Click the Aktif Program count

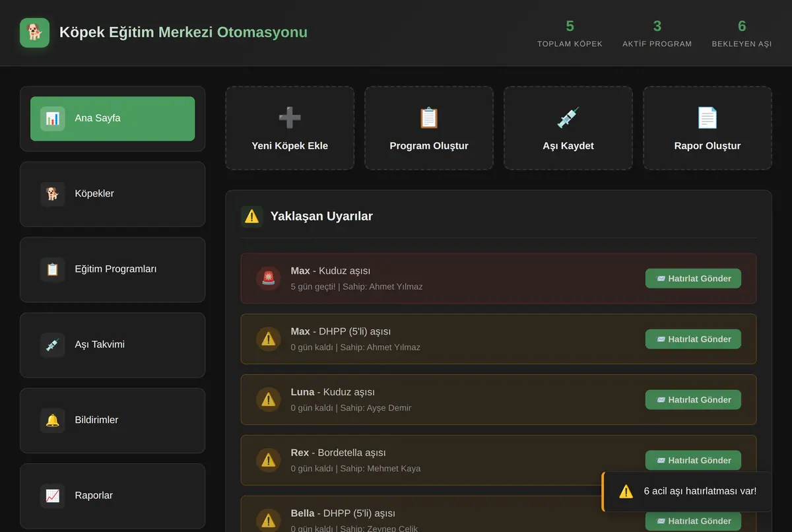(657, 26)
